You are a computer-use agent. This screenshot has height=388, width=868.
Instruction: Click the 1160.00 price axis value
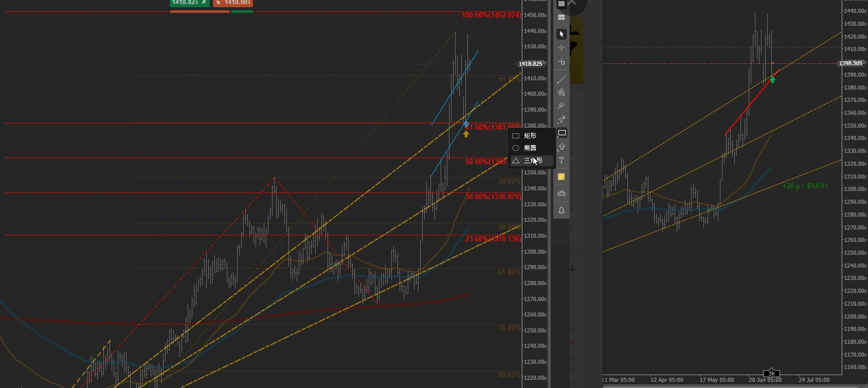click(x=856, y=367)
